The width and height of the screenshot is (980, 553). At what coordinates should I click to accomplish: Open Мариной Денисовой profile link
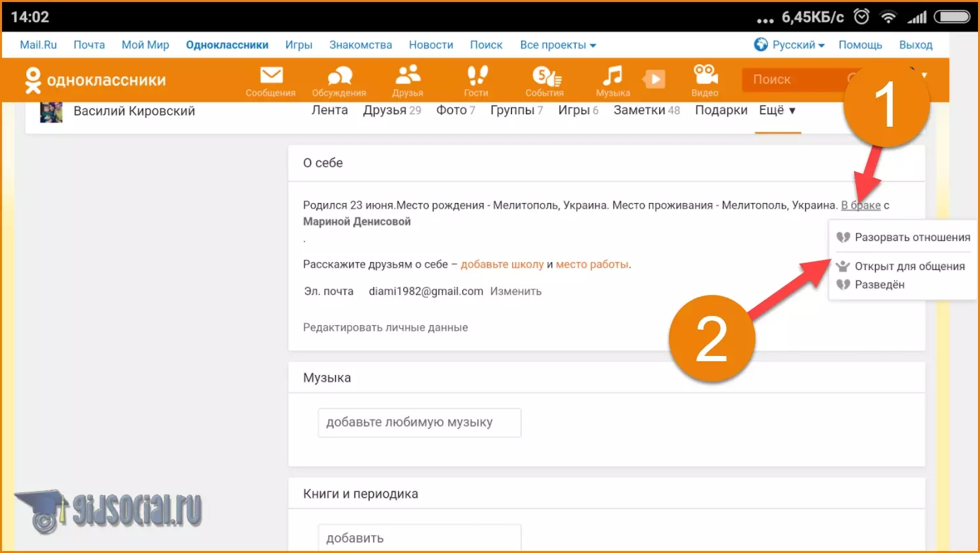(x=356, y=222)
